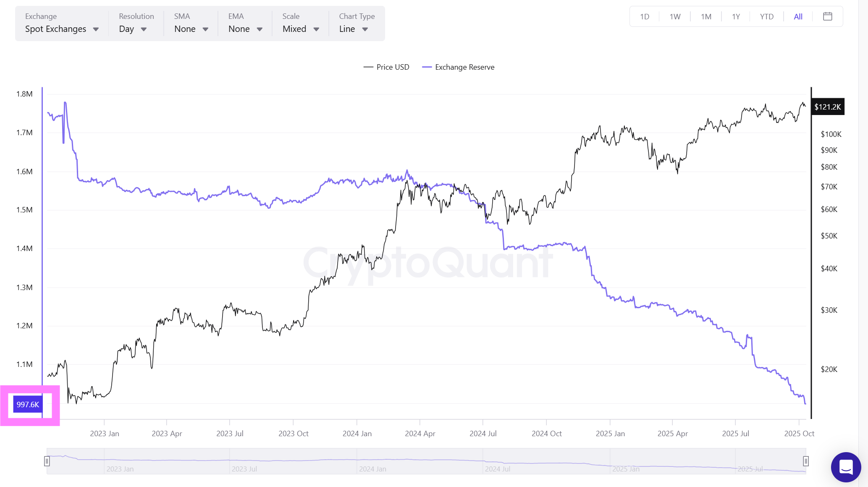Select the 1M time range

tap(706, 17)
